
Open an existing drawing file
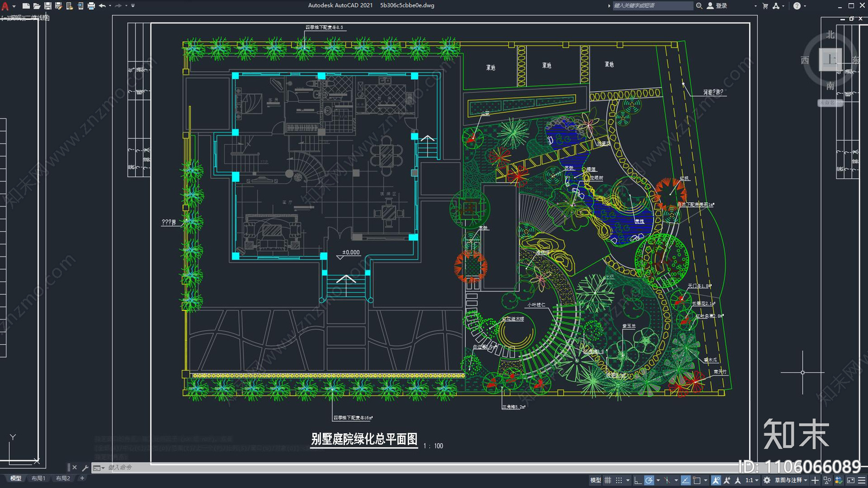(x=38, y=5)
